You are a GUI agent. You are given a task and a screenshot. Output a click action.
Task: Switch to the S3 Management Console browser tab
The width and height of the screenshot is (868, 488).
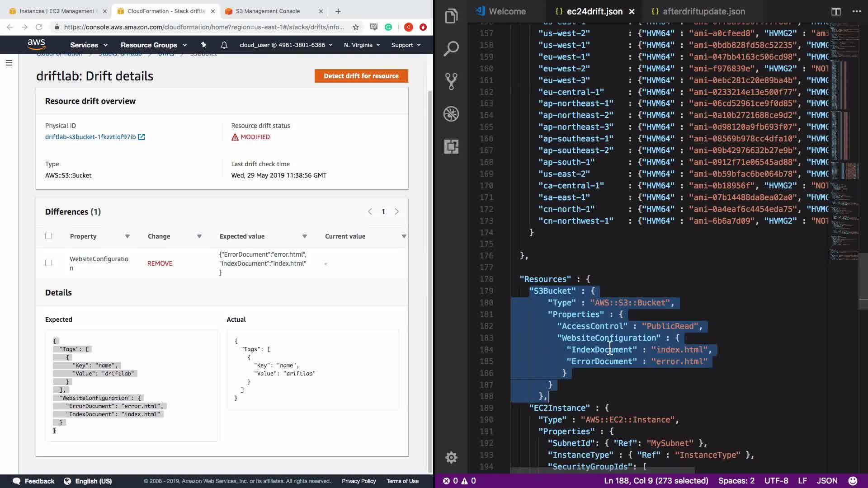click(268, 11)
